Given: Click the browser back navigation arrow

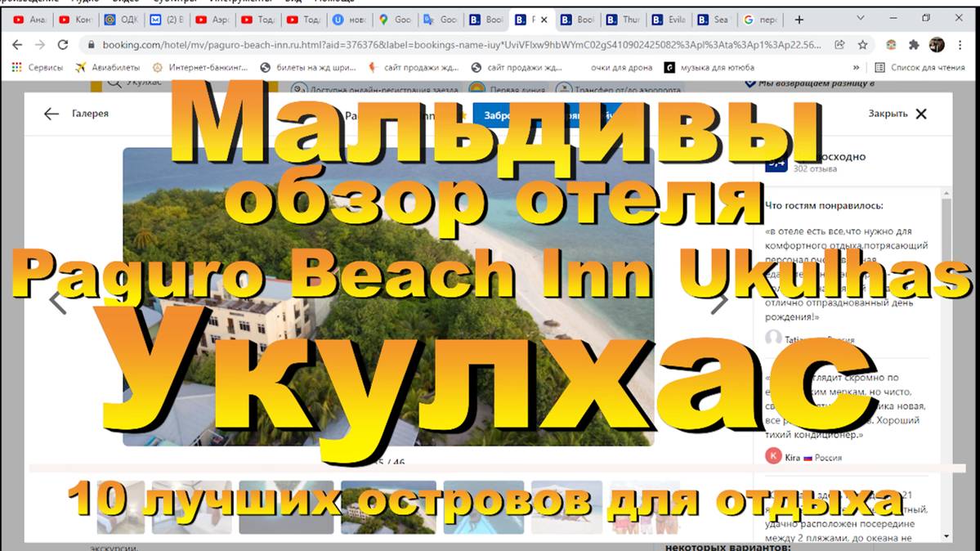Looking at the screenshot, I should pyautogui.click(x=16, y=43).
